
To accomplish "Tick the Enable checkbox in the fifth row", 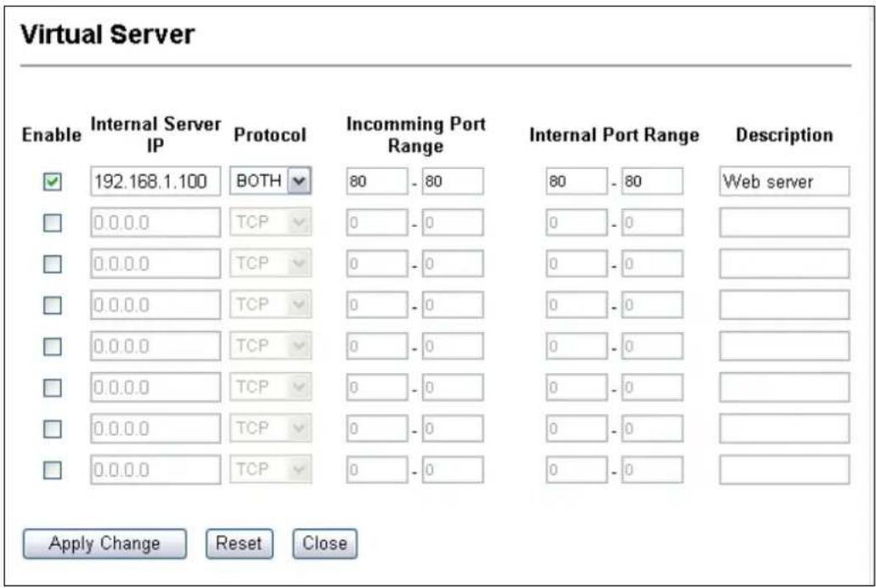I will pyautogui.click(x=53, y=347).
